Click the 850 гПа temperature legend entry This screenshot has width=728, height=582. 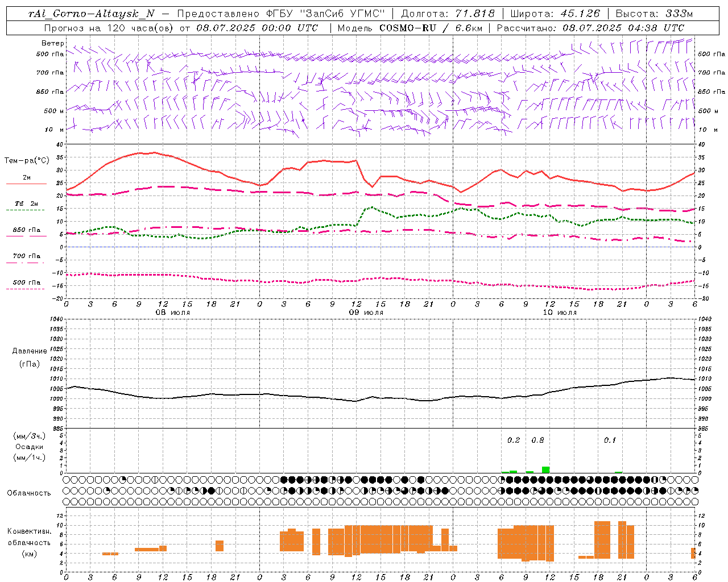(x=26, y=230)
